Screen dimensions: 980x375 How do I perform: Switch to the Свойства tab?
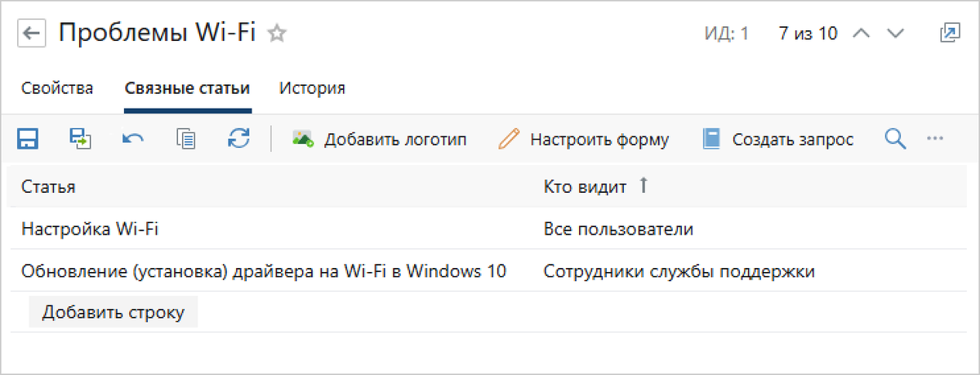point(57,88)
